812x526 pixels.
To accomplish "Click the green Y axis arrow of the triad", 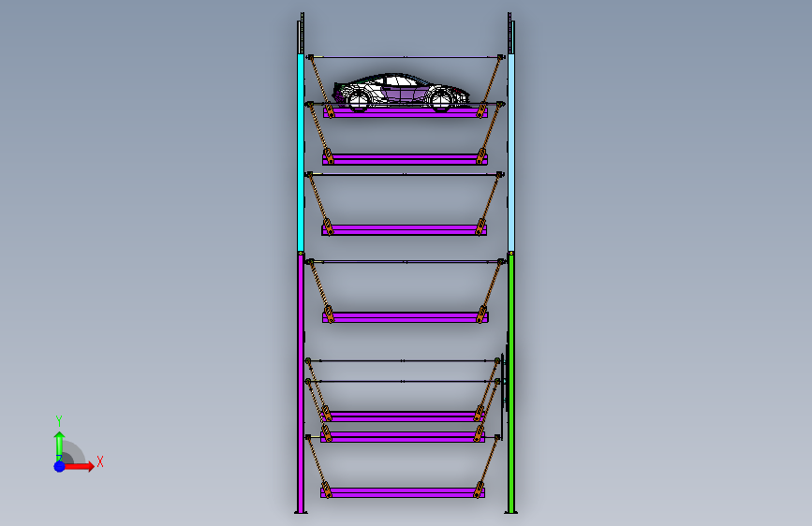I will click(60, 446).
